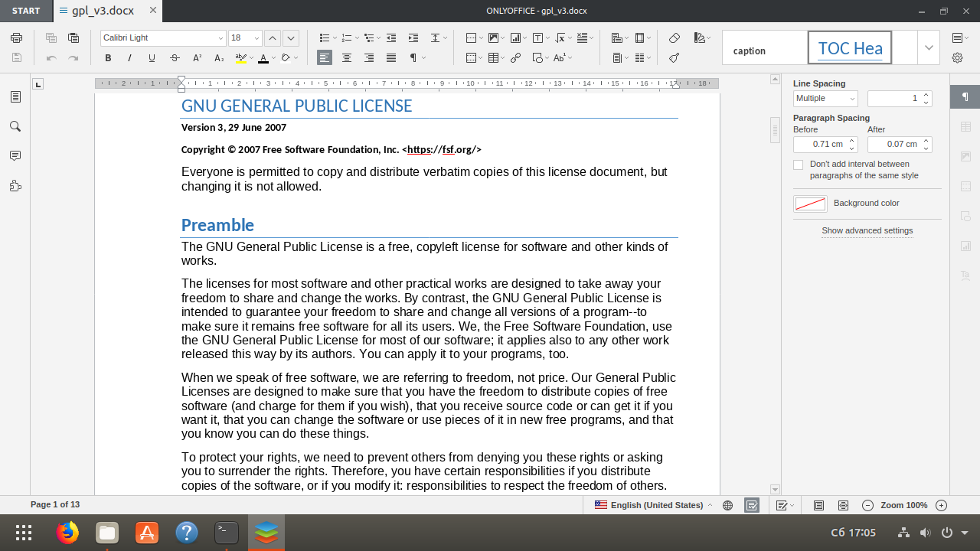Open the Search panel in the left sidebar

coord(15,126)
